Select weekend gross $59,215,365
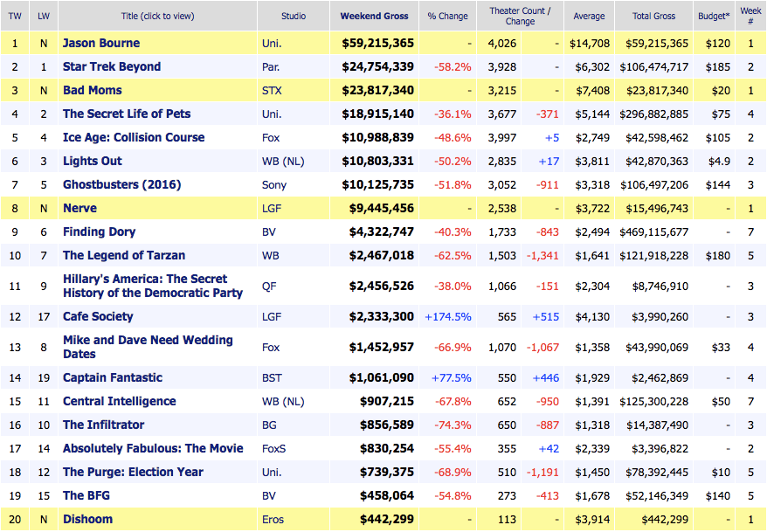The width and height of the screenshot is (767, 532). click(377, 43)
